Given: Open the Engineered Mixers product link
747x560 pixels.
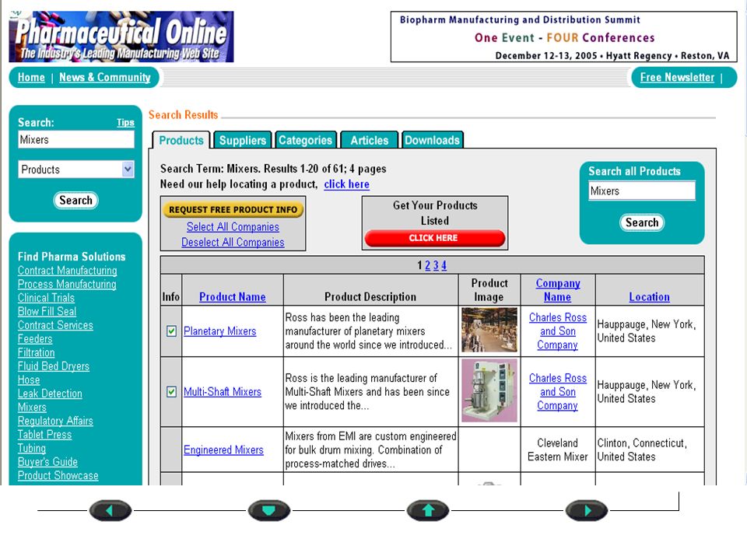Looking at the screenshot, I should 223,450.
